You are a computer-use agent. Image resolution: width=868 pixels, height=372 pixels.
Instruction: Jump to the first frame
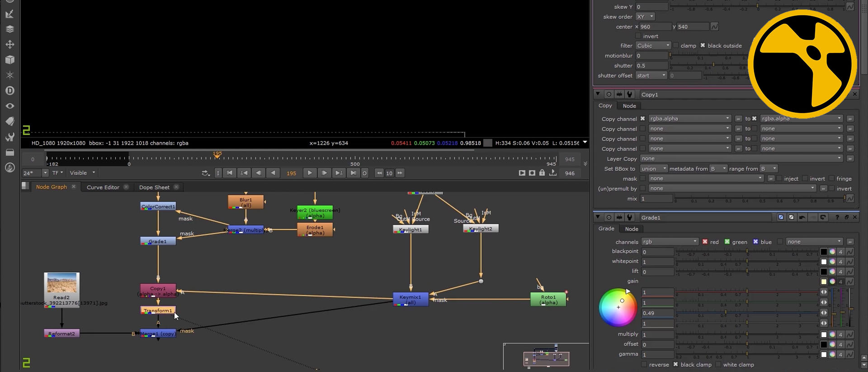pos(230,173)
